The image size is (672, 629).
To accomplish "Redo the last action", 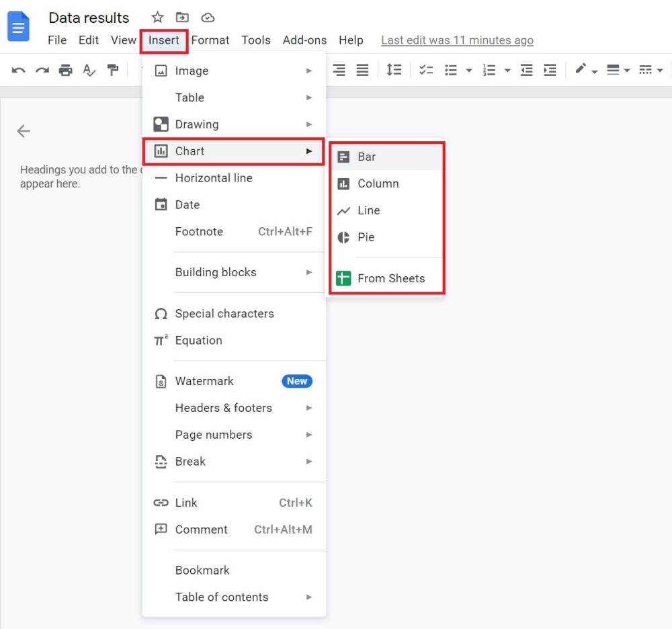I will point(42,70).
